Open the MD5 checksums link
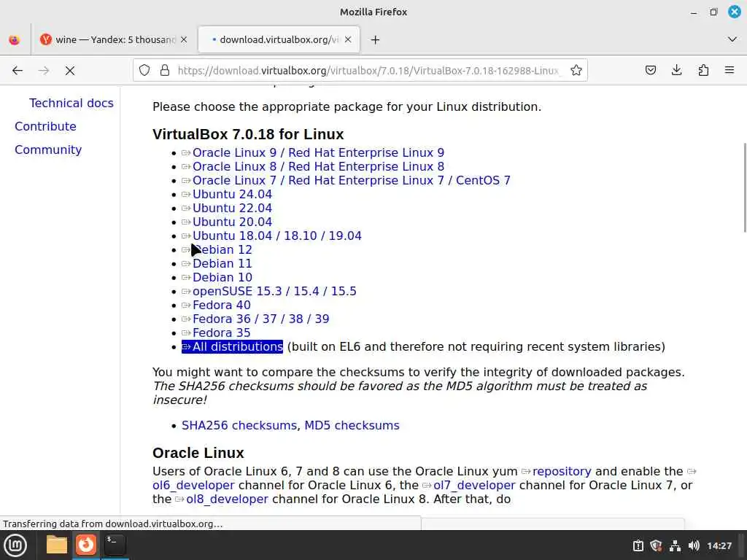The image size is (747, 560). click(352, 425)
